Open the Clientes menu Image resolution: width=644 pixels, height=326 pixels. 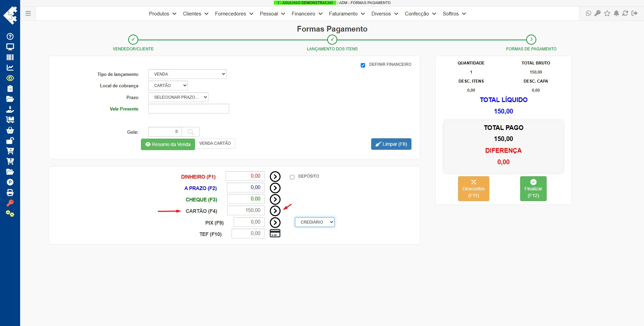[x=196, y=14]
